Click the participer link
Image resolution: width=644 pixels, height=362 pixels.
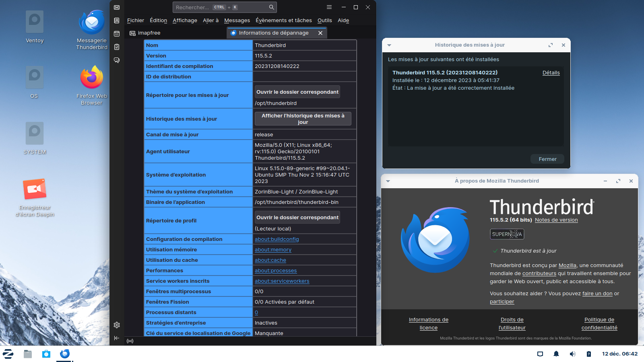[x=502, y=302]
